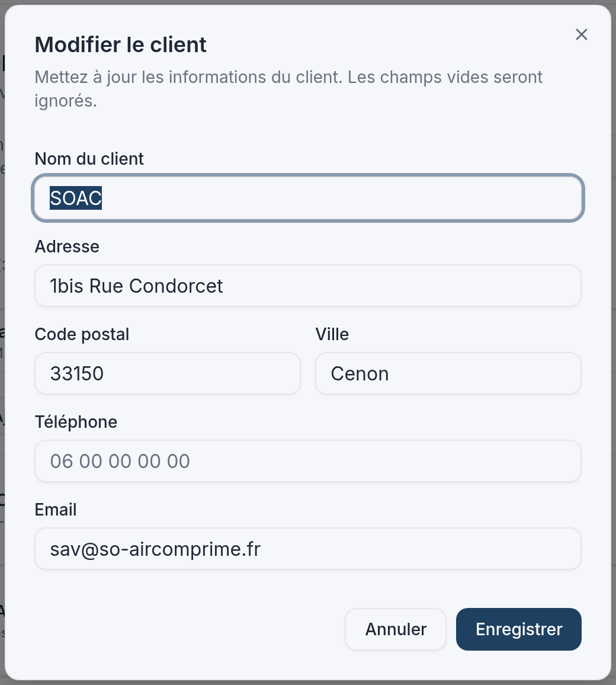Image resolution: width=616 pixels, height=685 pixels.
Task: Click the "Email" label
Action: (56, 510)
